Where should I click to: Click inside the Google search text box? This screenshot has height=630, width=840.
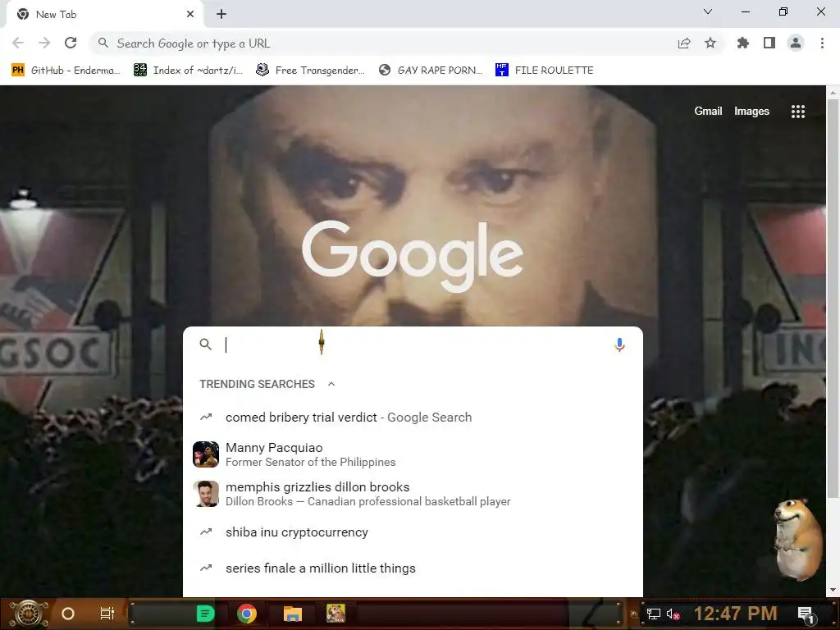click(x=413, y=345)
